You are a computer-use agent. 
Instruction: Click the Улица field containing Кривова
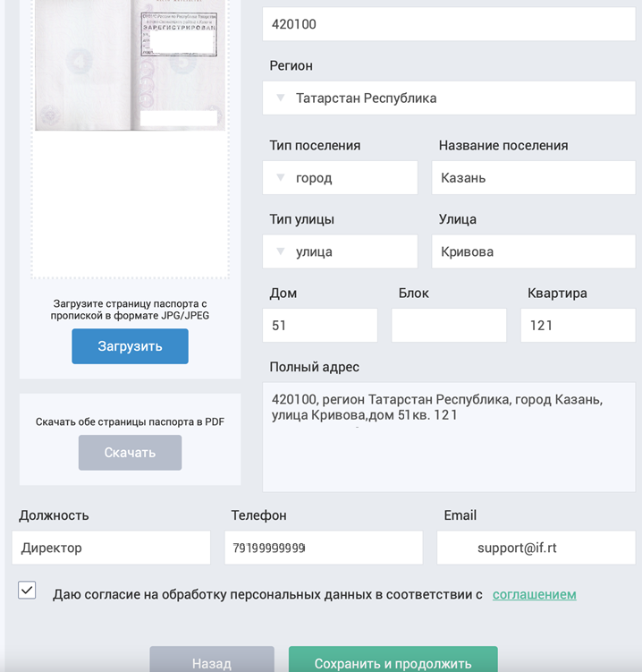pyautogui.click(x=534, y=251)
